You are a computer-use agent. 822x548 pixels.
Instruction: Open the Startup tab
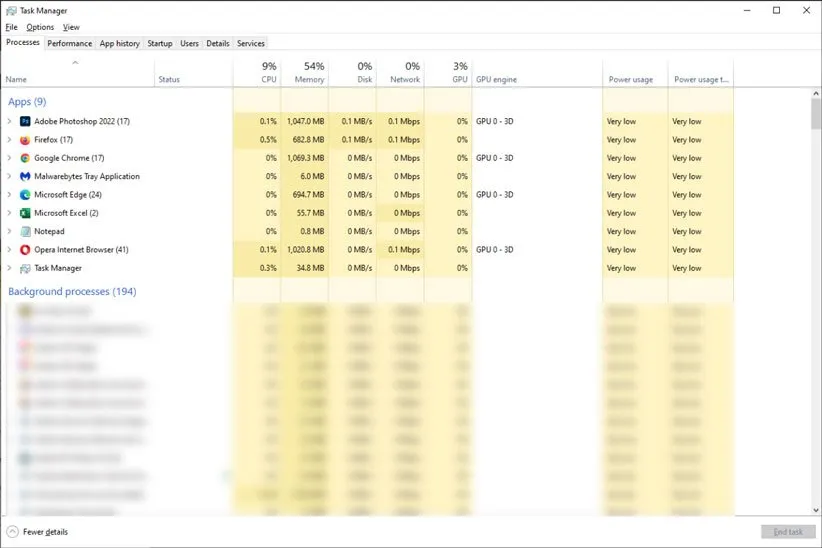click(159, 44)
